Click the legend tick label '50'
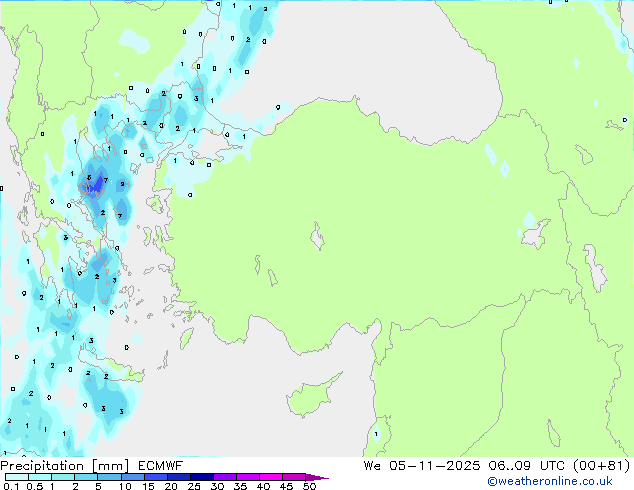 point(309,486)
